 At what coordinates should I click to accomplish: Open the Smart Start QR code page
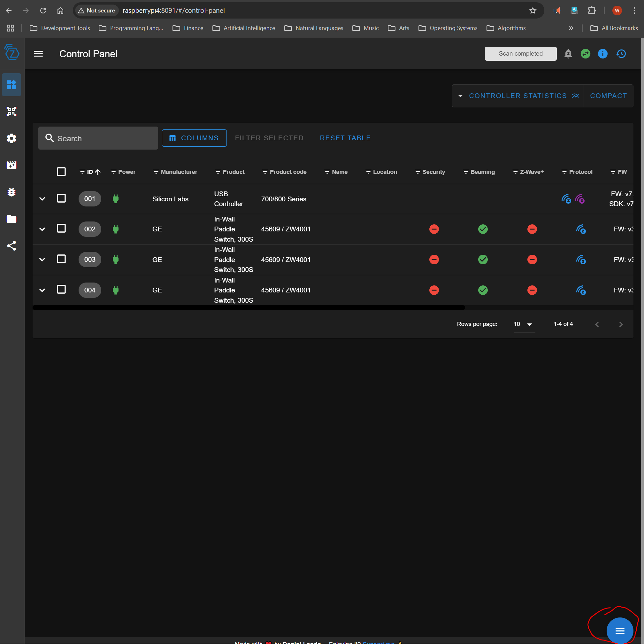click(x=11, y=112)
